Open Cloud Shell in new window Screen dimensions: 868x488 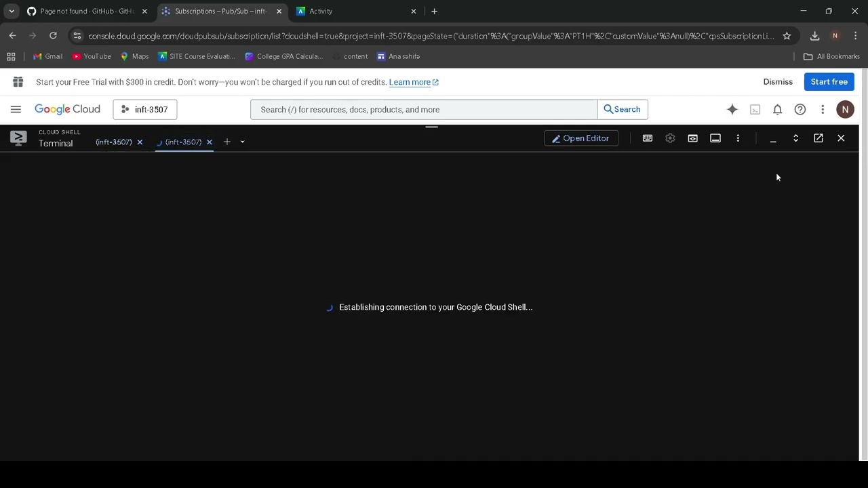tap(818, 138)
